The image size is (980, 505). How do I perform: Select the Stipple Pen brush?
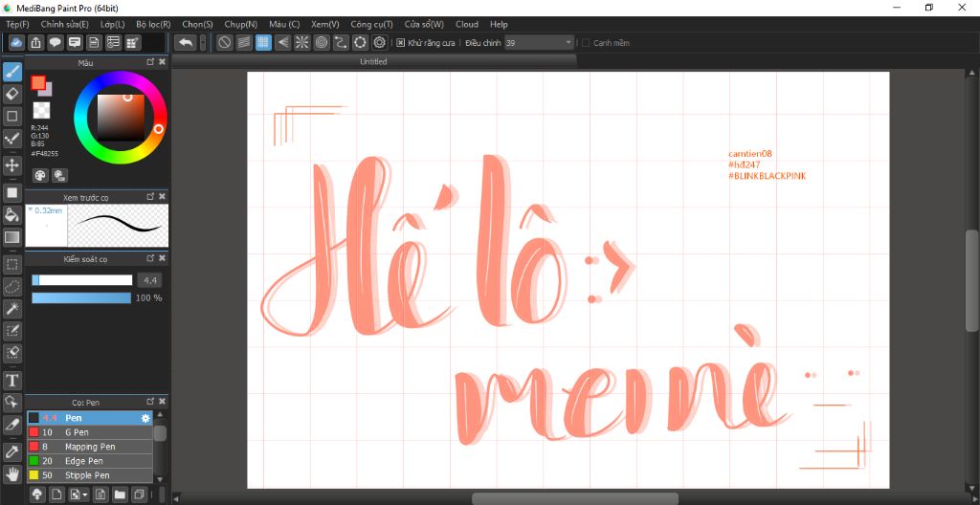click(90, 475)
